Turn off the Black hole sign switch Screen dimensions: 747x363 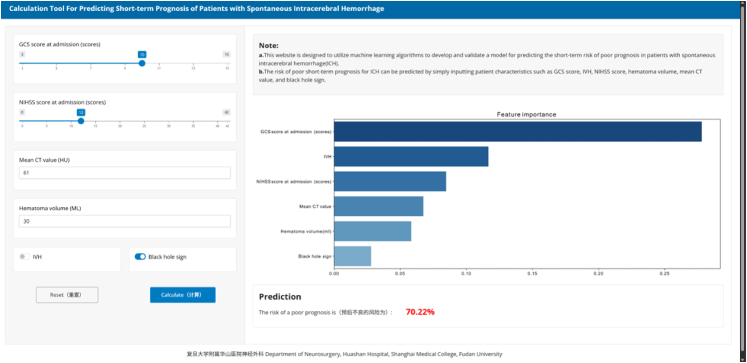(x=140, y=257)
